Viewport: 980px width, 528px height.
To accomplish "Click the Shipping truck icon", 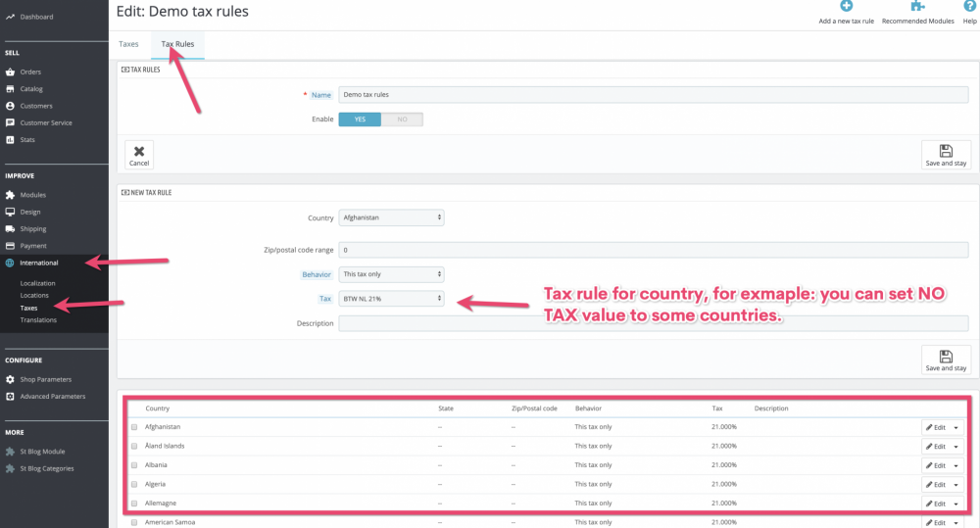I will [10, 228].
